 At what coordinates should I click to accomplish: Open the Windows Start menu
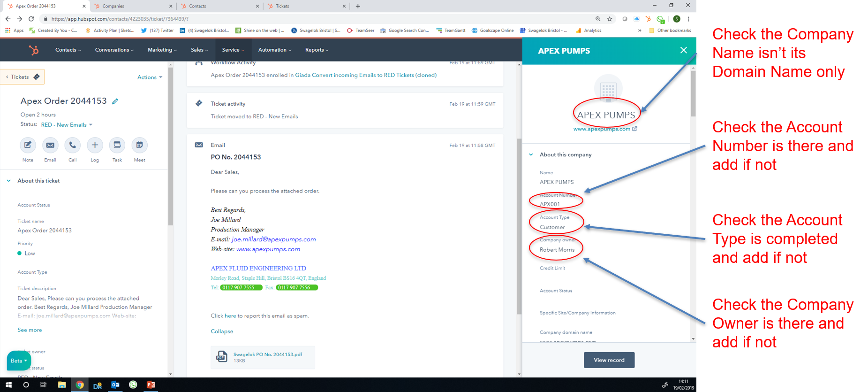(x=8, y=385)
